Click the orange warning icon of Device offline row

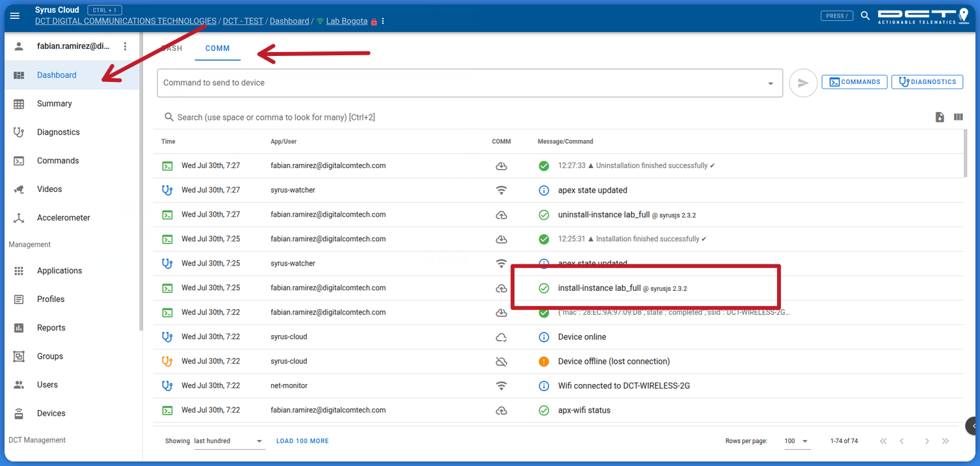click(544, 361)
